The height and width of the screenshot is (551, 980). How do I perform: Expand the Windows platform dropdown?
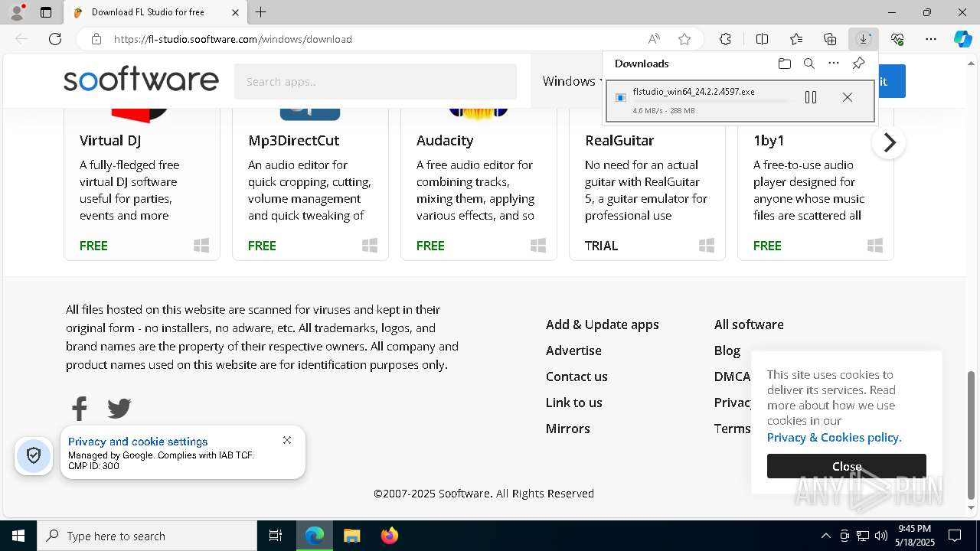(572, 81)
